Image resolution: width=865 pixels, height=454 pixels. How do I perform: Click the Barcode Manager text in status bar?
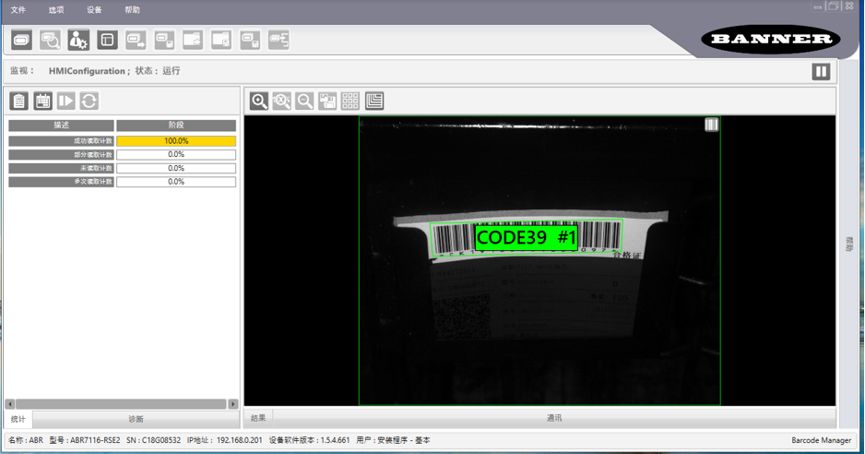coord(821,440)
